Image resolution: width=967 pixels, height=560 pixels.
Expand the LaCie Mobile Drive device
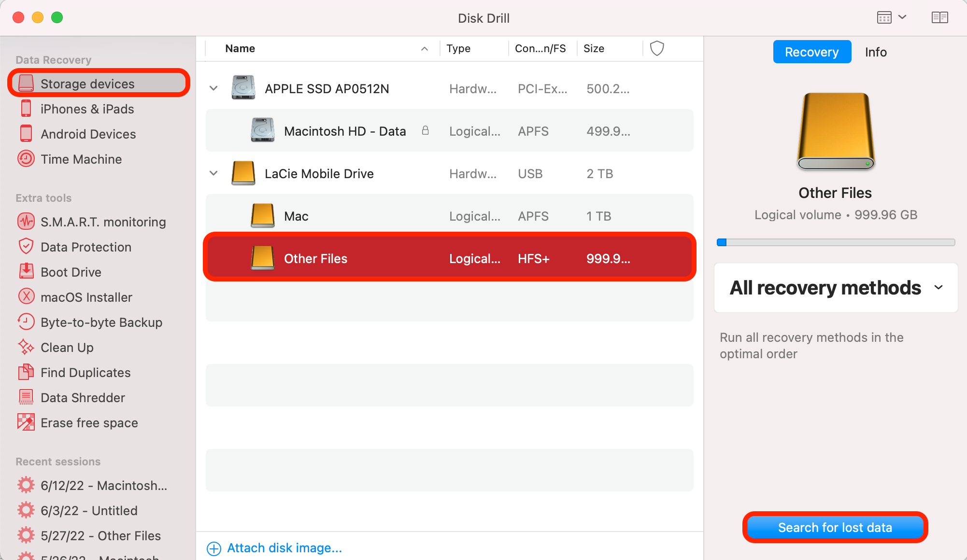[x=214, y=174]
